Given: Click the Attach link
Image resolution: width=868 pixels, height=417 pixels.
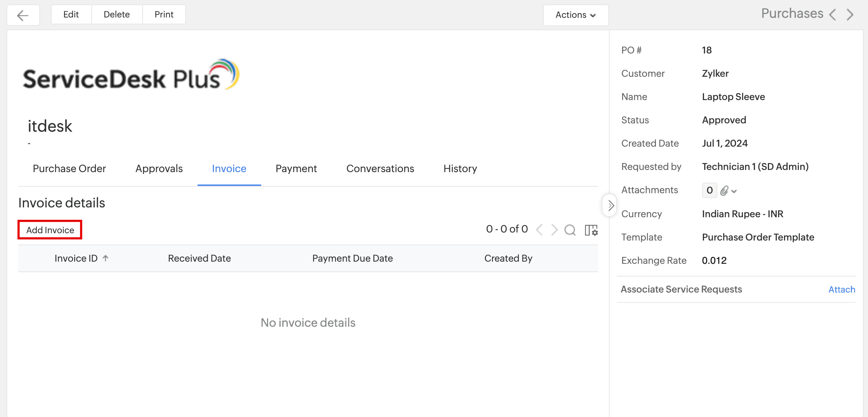Looking at the screenshot, I should pos(841,289).
